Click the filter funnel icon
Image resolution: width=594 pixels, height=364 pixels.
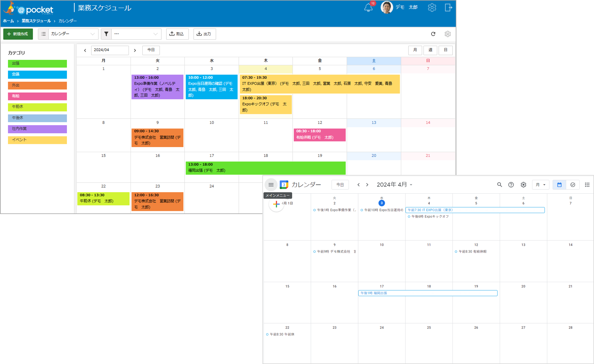[x=106, y=34]
